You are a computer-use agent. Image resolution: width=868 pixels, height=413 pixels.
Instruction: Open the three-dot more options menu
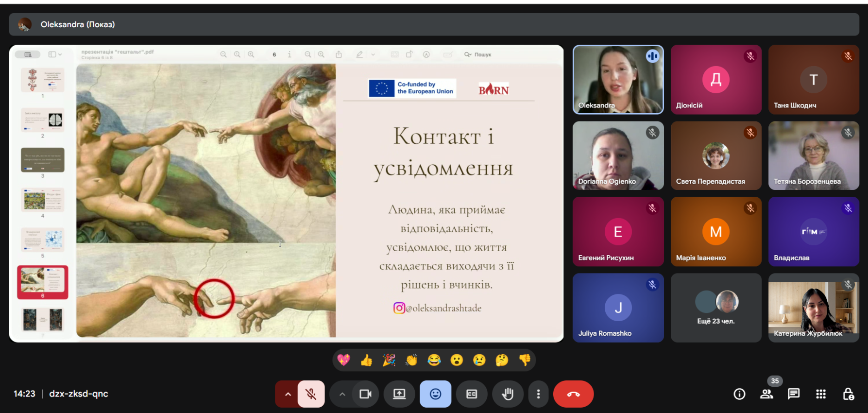[538, 394]
